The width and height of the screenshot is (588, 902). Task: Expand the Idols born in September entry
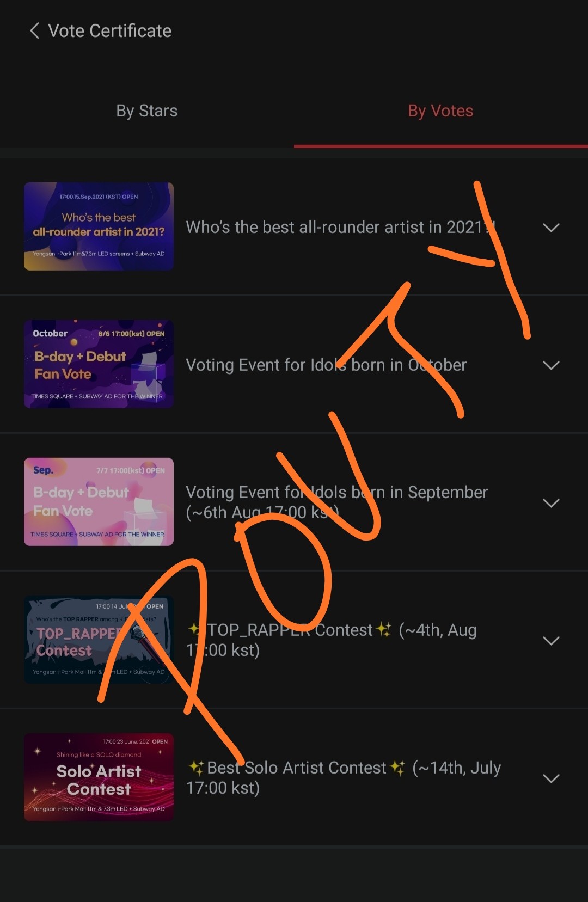coord(551,503)
